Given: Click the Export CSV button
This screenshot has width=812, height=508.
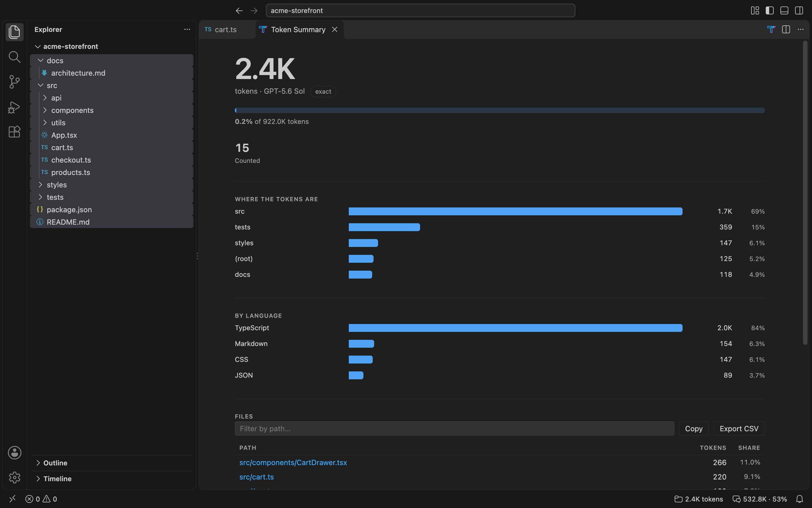Looking at the screenshot, I should pos(739,428).
